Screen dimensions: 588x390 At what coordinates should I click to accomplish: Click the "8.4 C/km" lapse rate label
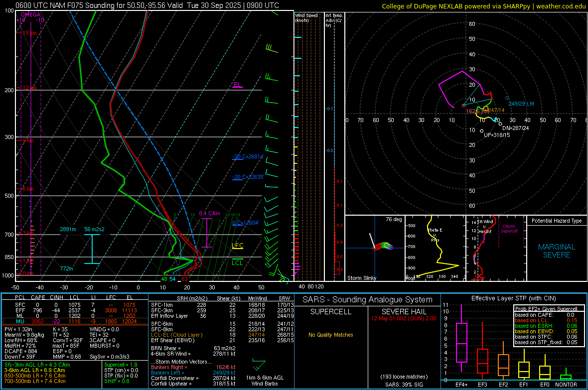click(x=209, y=213)
